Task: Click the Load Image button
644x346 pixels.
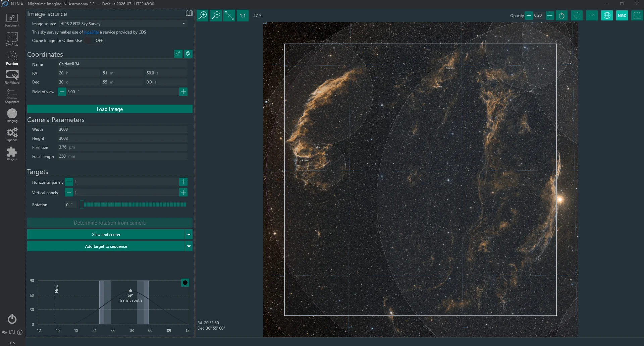Action: coord(110,109)
